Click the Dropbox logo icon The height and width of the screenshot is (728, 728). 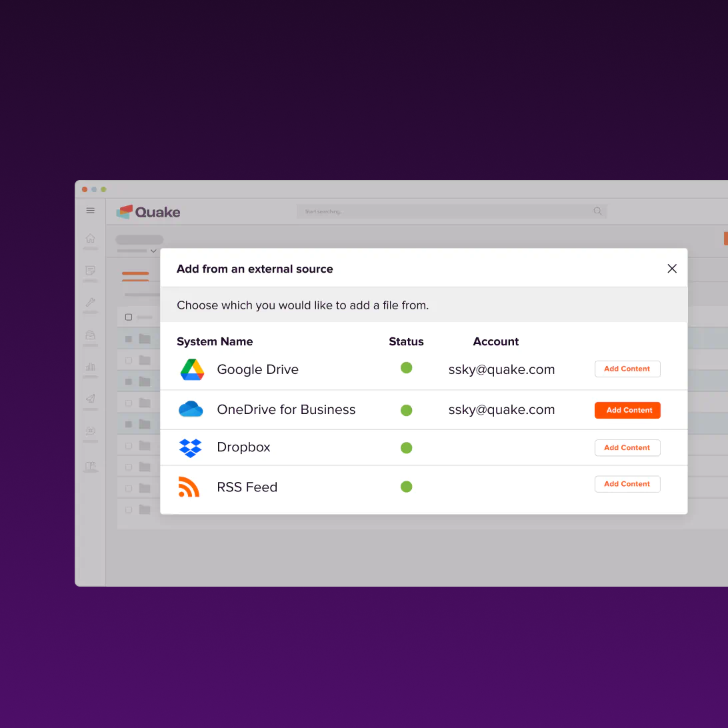point(191,448)
